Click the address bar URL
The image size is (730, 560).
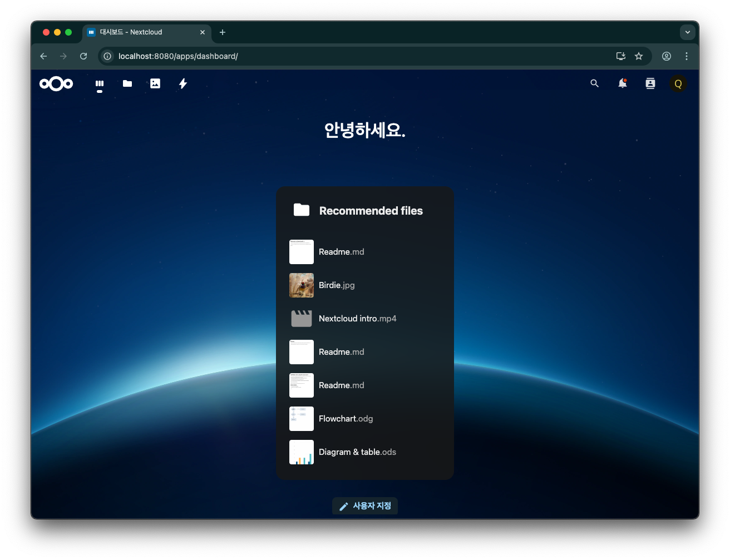click(178, 56)
